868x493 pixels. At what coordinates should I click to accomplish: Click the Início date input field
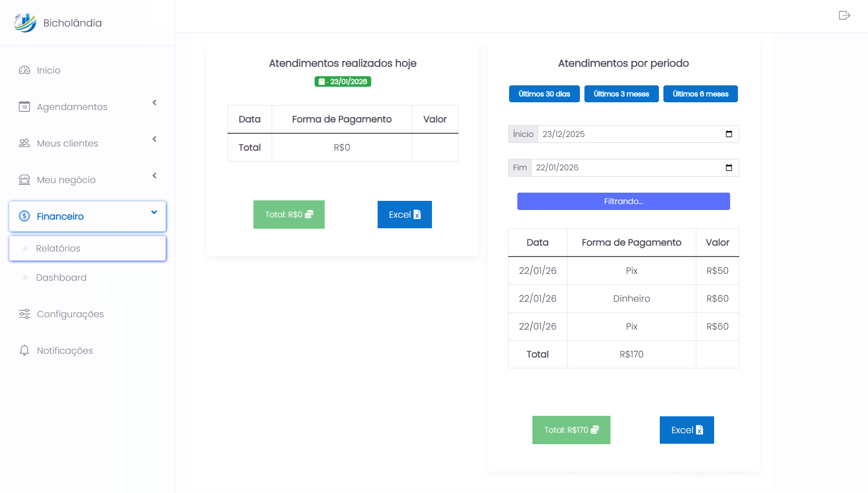(630, 134)
